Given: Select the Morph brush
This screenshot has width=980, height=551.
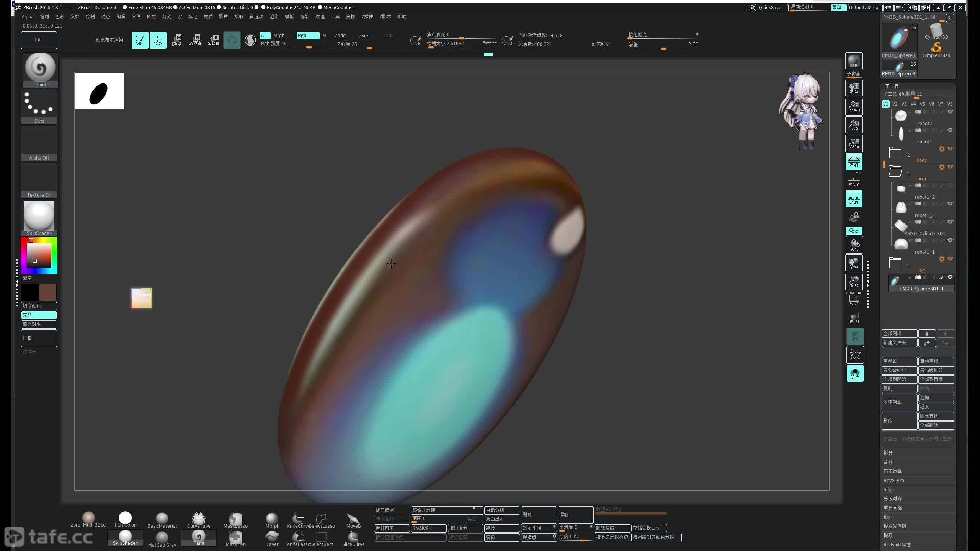Looking at the screenshot, I should (x=272, y=520).
